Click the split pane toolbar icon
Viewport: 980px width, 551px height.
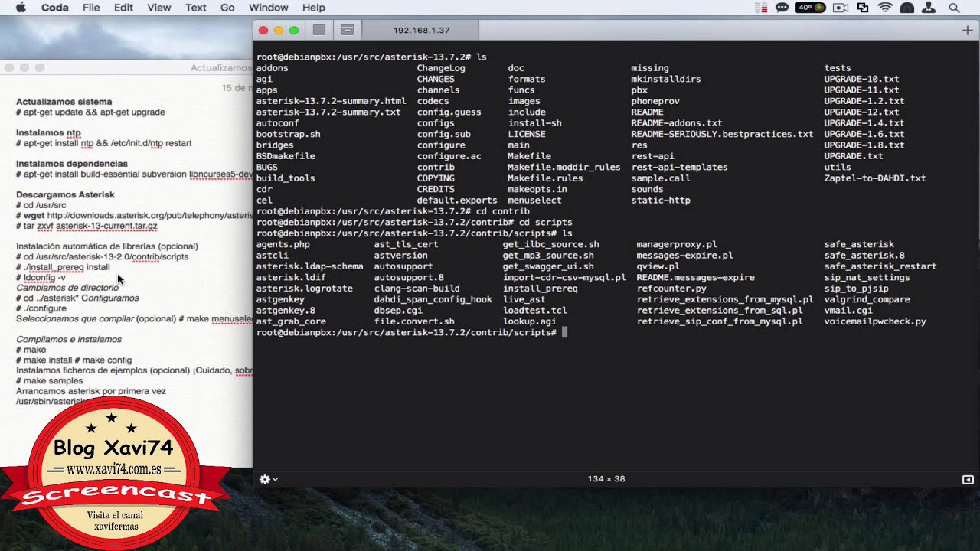[x=347, y=30]
